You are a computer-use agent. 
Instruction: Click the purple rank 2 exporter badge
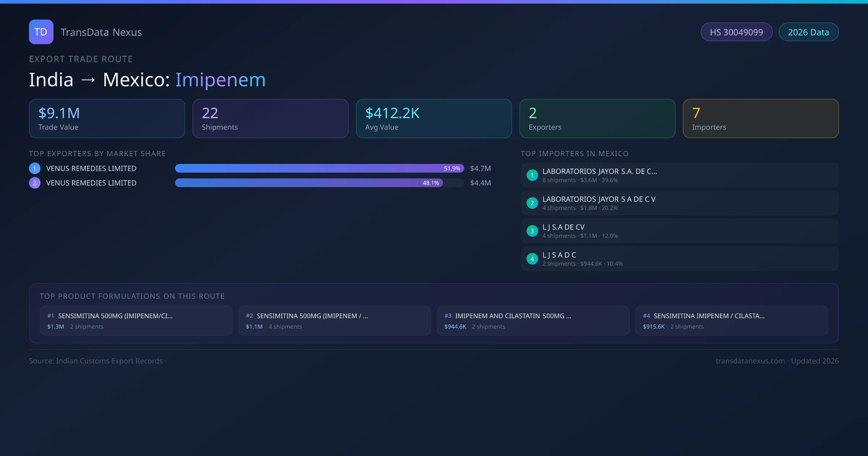35,183
